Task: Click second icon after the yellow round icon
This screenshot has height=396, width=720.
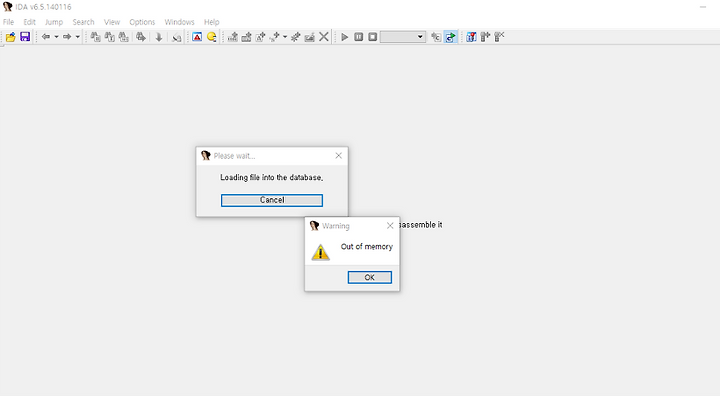Action: click(247, 37)
